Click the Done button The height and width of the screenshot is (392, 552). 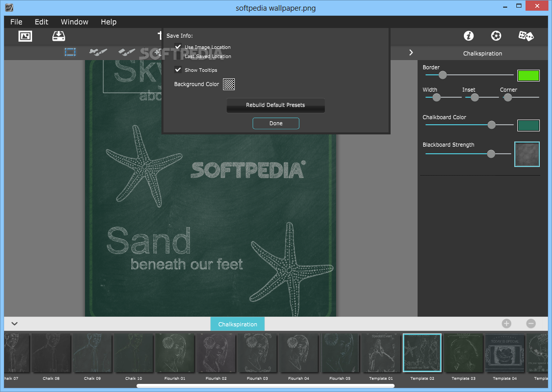276,124
